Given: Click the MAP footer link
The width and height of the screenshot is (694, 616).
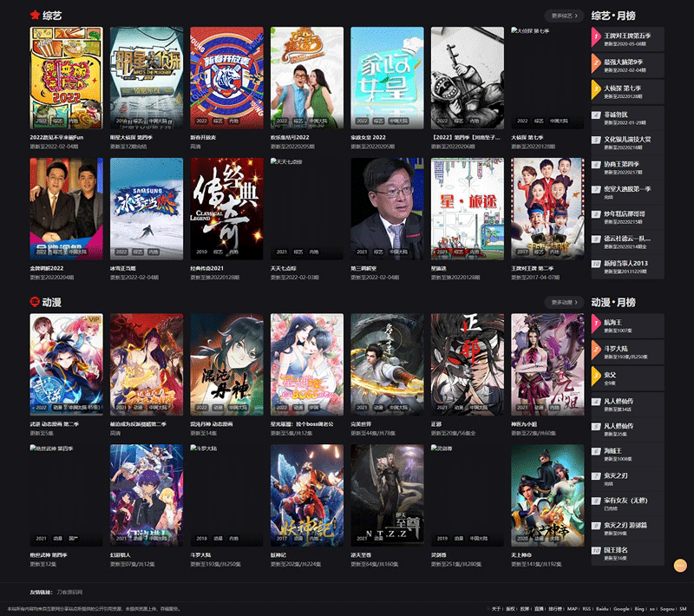Looking at the screenshot, I should (573, 609).
